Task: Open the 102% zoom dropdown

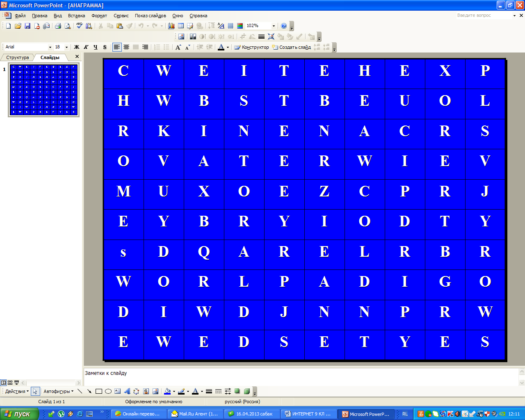Action: coord(274,26)
